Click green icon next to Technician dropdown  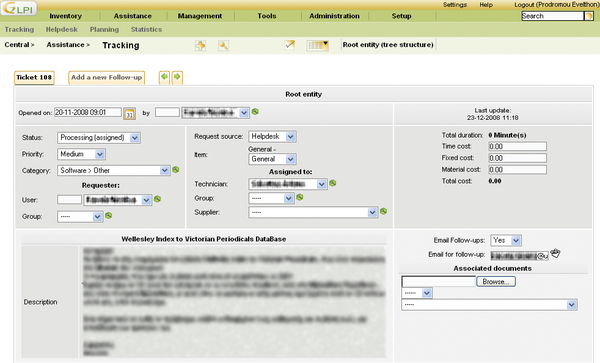point(333,183)
